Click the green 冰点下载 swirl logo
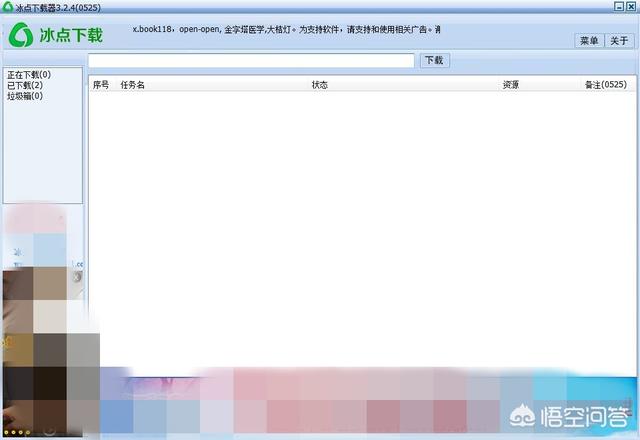 21,35
